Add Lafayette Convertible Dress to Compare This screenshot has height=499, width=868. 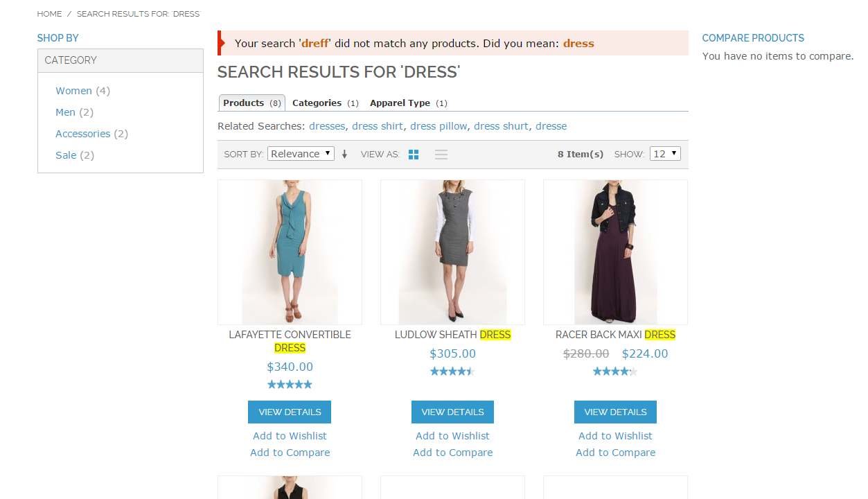[290, 453]
